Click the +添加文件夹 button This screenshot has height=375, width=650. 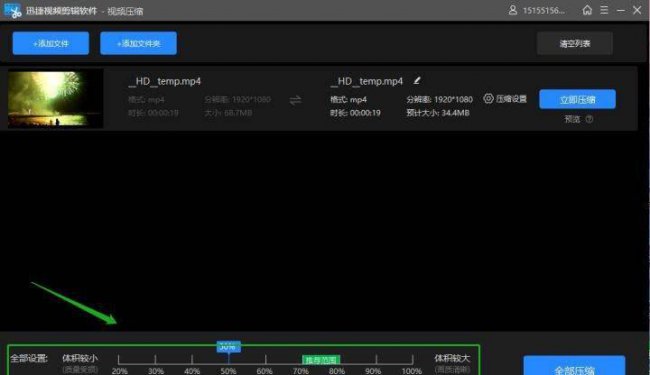click(x=138, y=43)
